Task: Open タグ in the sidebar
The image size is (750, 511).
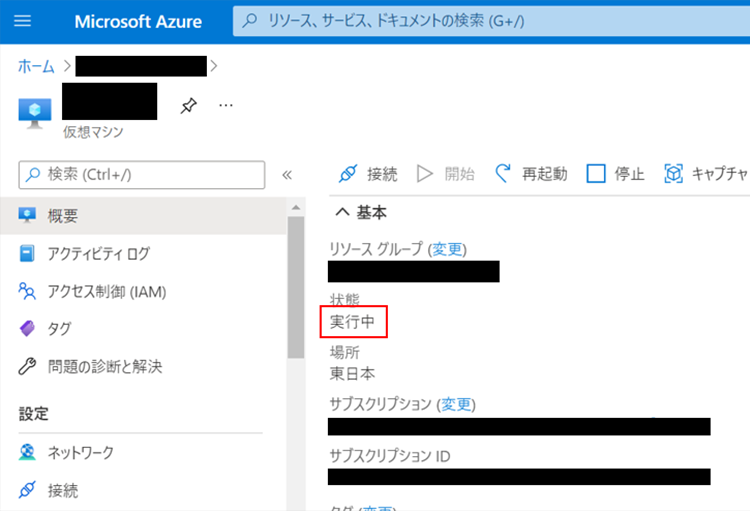Action: tap(59, 329)
